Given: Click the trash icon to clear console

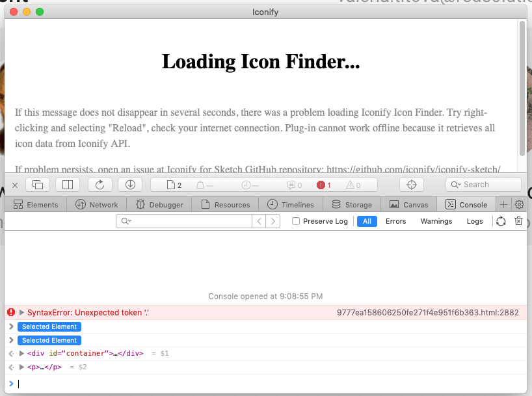Looking at the screenshot, I should [x=518, y=221].
